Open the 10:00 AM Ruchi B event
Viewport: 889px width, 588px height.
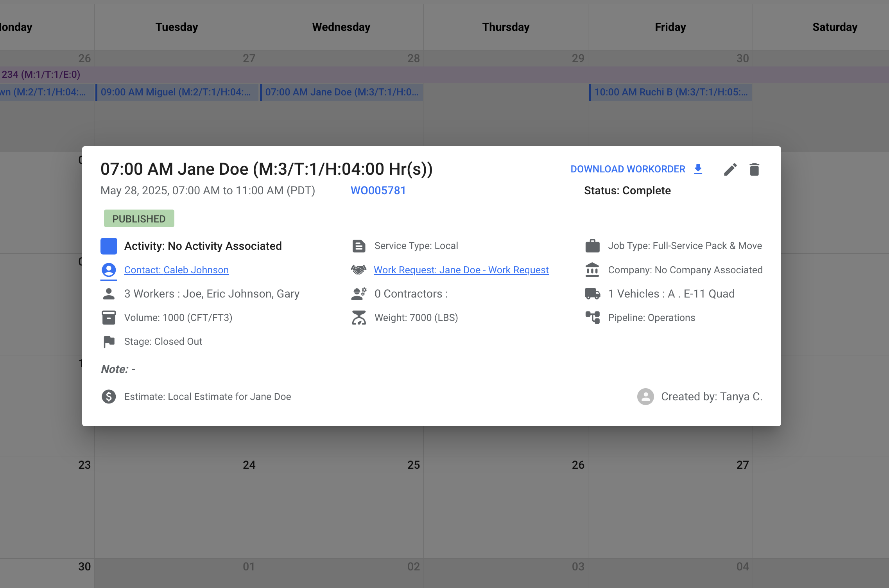pos(670,92)
